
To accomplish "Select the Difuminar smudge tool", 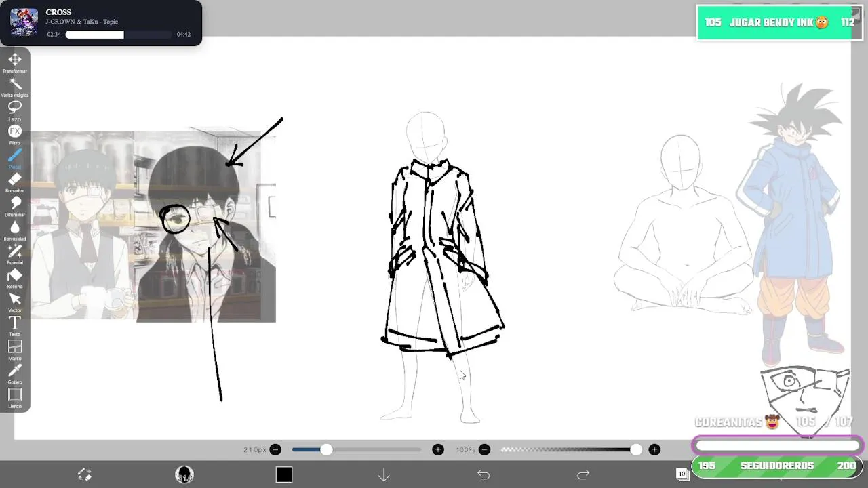I will click(15, 206).
